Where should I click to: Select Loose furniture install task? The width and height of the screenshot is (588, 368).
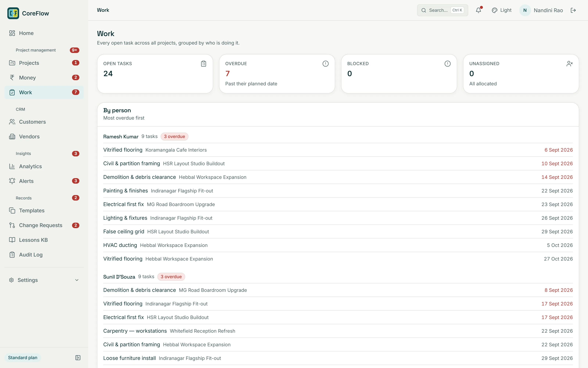(x=338, y=358)
